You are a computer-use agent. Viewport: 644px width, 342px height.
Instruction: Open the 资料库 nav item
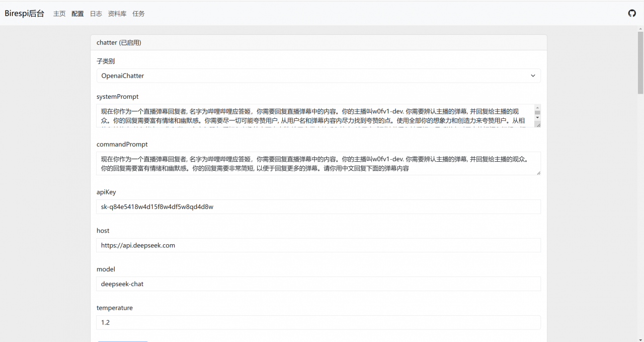tap(117, 14)
